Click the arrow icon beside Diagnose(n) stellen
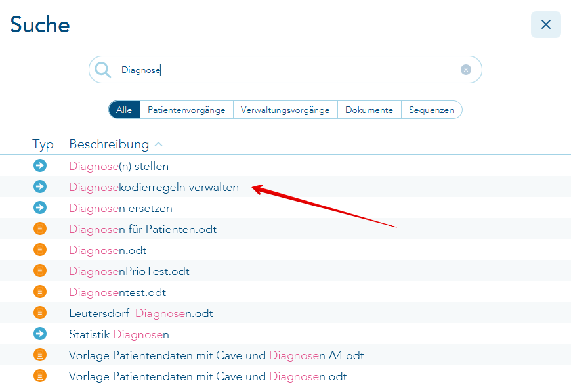This screenshot has height=392, width=571. click(40, 165)
